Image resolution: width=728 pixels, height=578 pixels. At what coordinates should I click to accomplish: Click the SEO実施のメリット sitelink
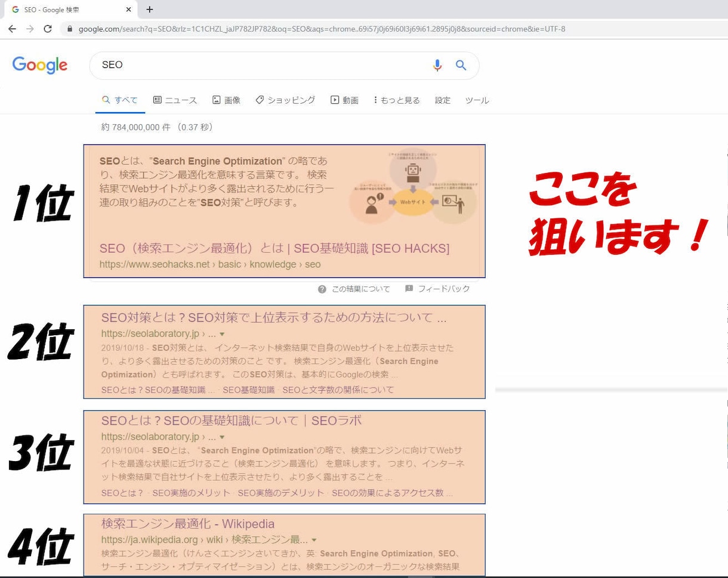(192, 493)
